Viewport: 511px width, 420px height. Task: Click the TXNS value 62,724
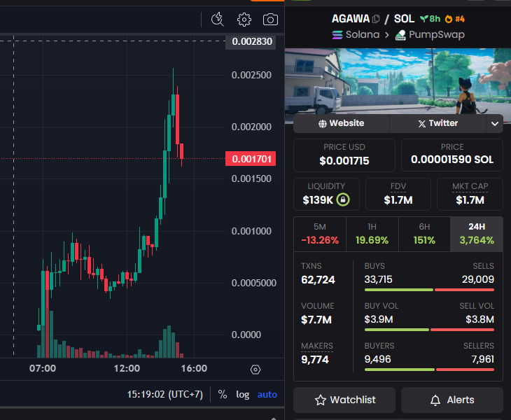318,280
